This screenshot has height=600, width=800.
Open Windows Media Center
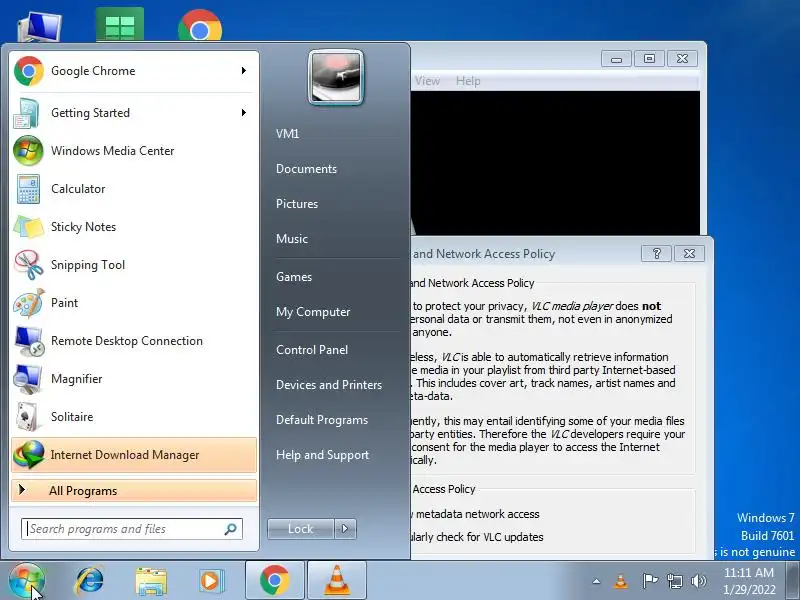133,151
